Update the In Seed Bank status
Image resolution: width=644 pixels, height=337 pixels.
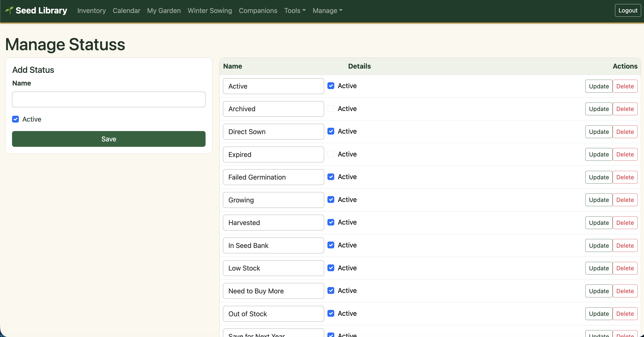pyautogui.click(x=599, y=246)
